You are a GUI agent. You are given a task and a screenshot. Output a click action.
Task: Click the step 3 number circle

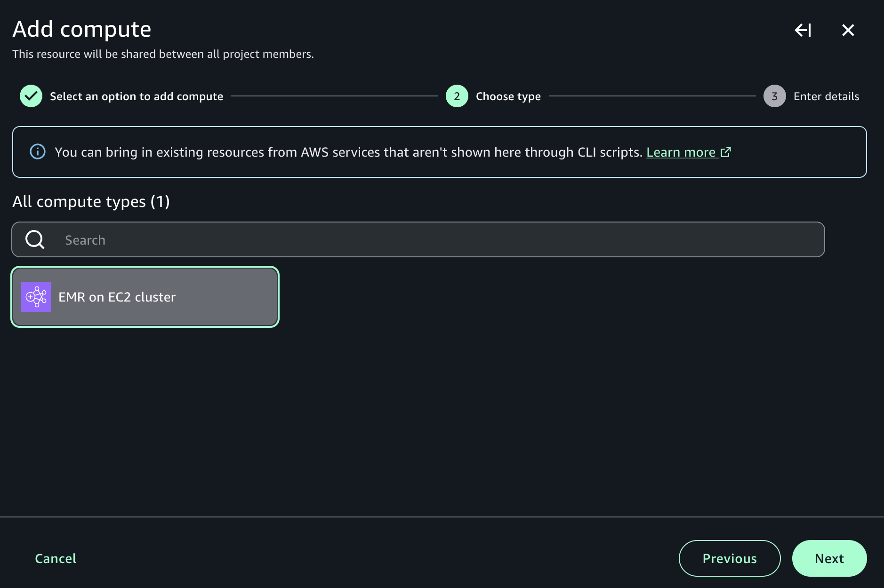[774, 96]
